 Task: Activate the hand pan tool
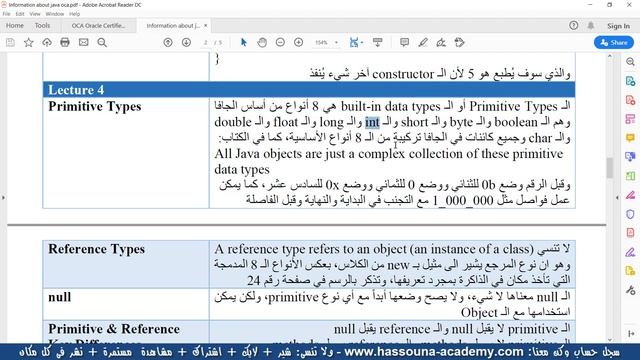point(262,42)
